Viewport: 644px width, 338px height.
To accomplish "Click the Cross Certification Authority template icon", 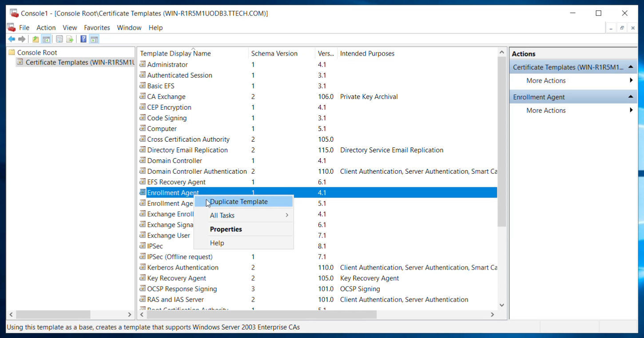I will (x=143, y=139).
